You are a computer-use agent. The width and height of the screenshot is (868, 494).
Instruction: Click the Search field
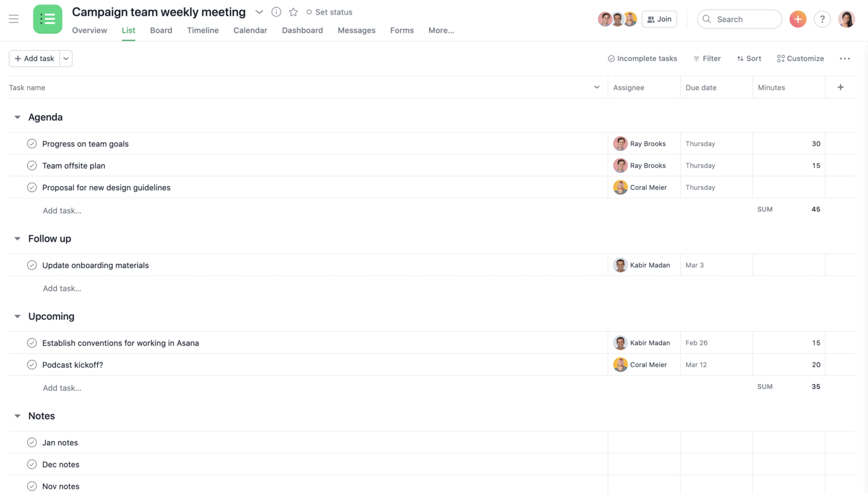[x=739, y=19]
